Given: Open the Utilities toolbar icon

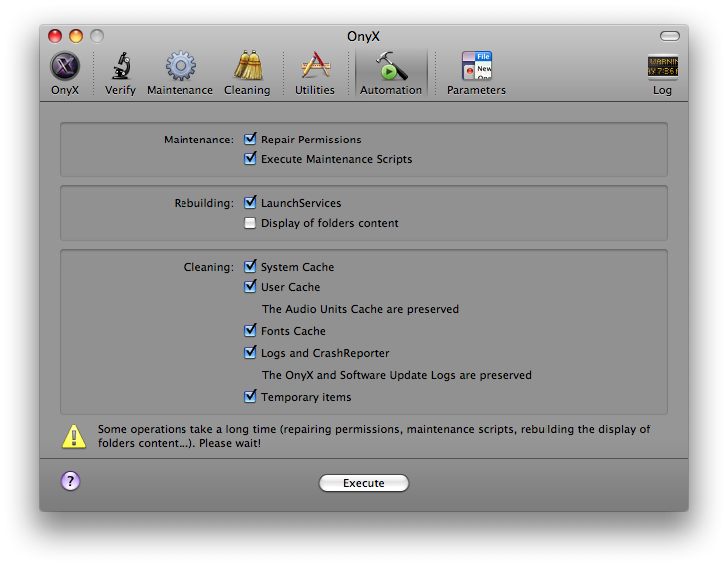Looking at the screenshot, I should pyautogui.click(x=315, y=67).
